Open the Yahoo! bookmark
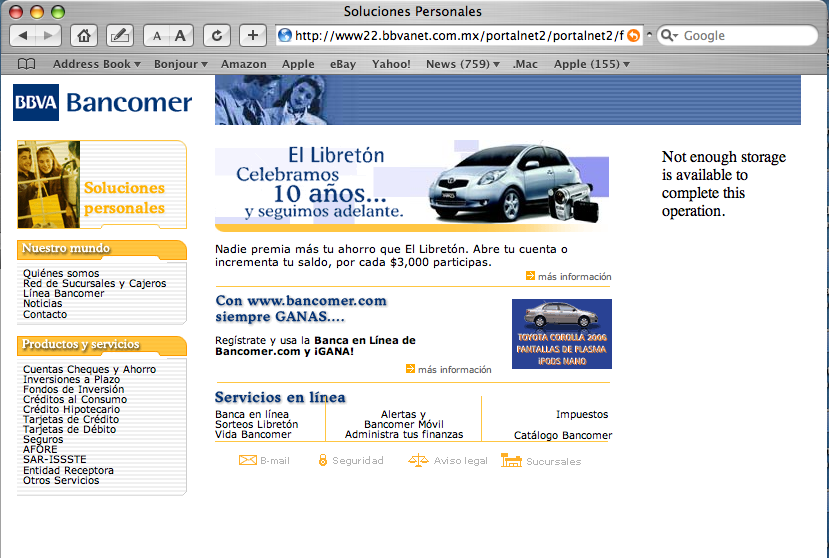The image size is (829, 558). point(391,64)
